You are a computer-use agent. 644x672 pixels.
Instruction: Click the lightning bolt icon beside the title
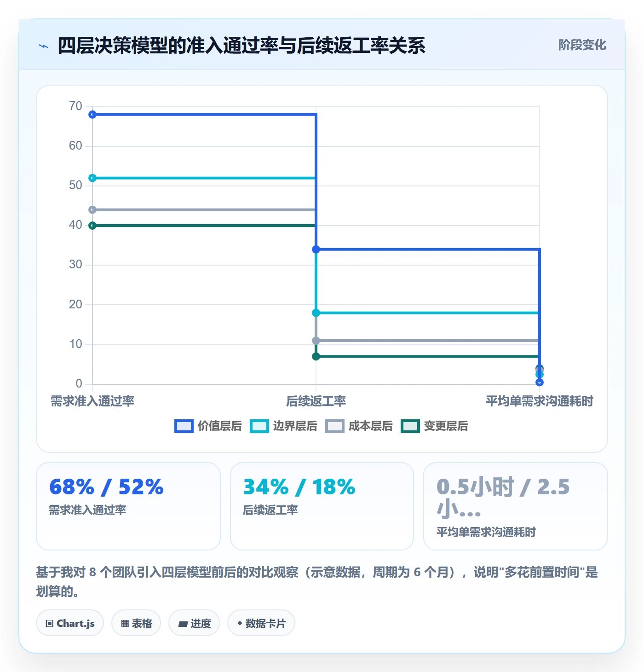[44, 46]
